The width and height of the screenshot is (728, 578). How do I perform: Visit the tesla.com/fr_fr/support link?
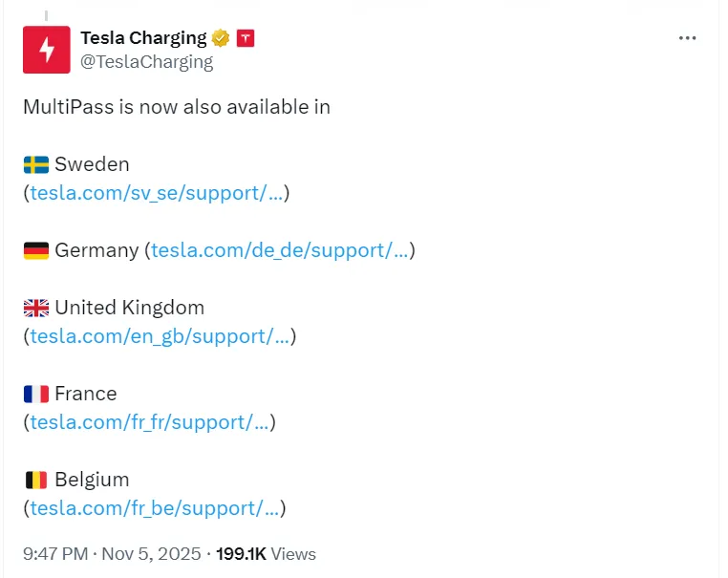pos(150,422)
